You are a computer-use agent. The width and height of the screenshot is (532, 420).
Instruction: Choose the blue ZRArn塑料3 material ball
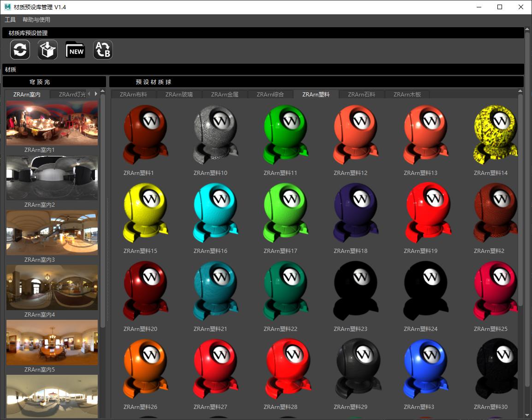(426, 369)
